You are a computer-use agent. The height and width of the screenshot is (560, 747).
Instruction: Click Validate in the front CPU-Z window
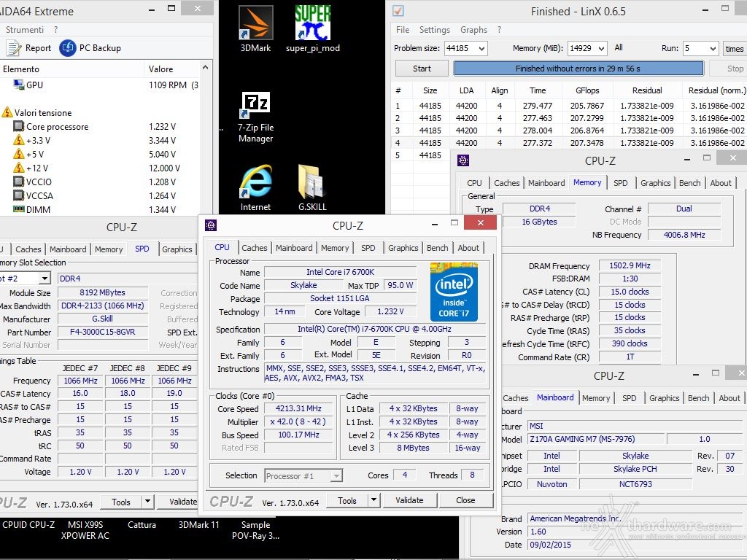pos(409,500)
